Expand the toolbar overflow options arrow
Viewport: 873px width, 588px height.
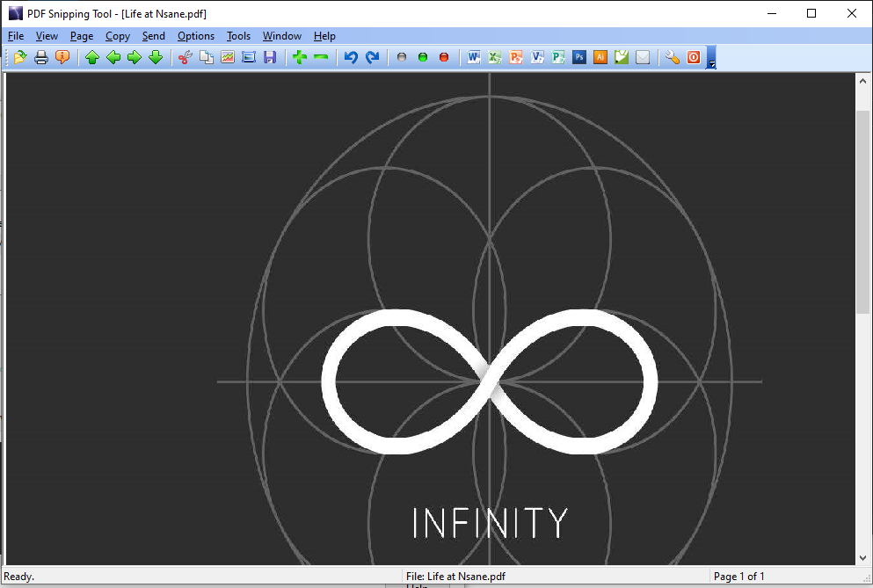click(x=711, y=58)
